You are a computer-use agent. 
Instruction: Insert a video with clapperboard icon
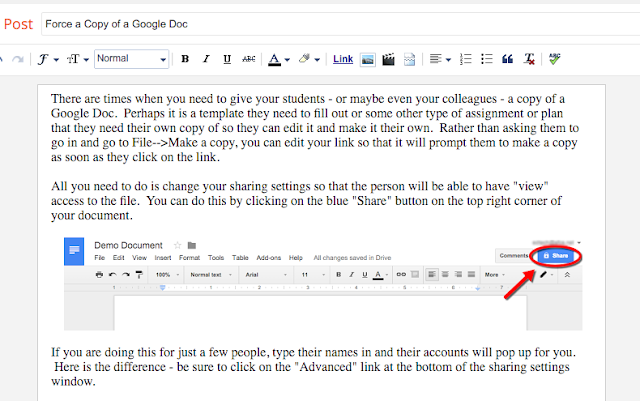pyautogui.click(x=388, y=59)
